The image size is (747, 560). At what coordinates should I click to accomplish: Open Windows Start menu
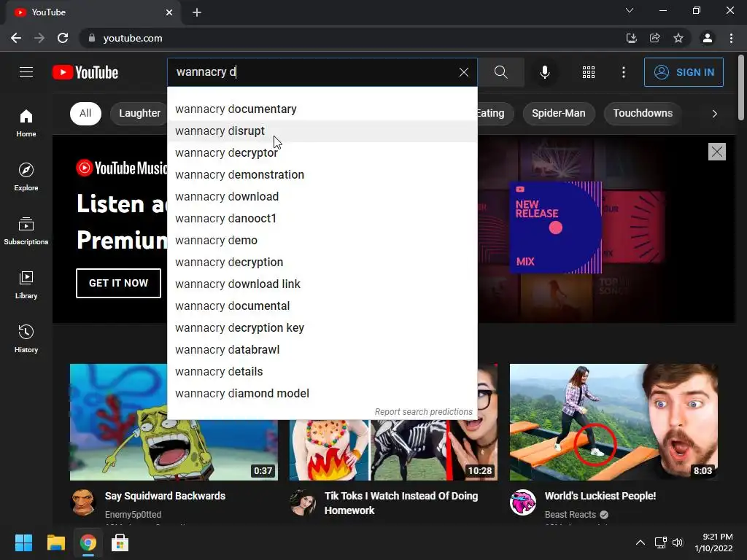click(23, 542)
